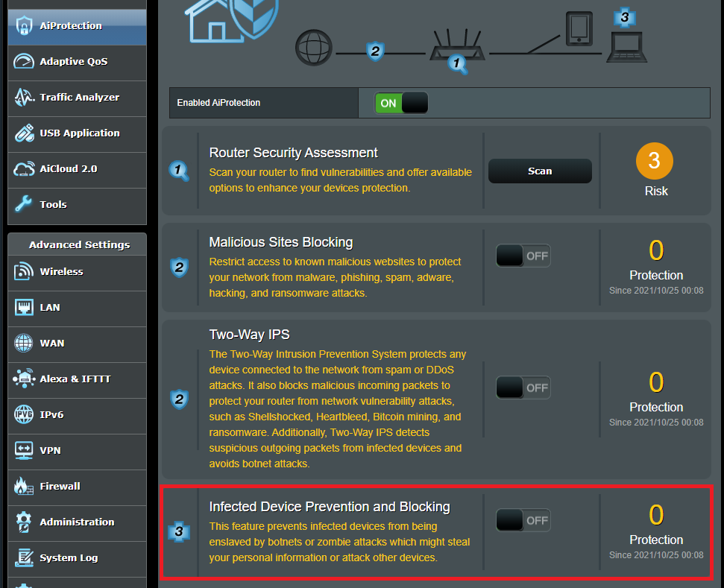Click the Advanced Settings section header
The image size is (724, 588).
click(77, 244)
